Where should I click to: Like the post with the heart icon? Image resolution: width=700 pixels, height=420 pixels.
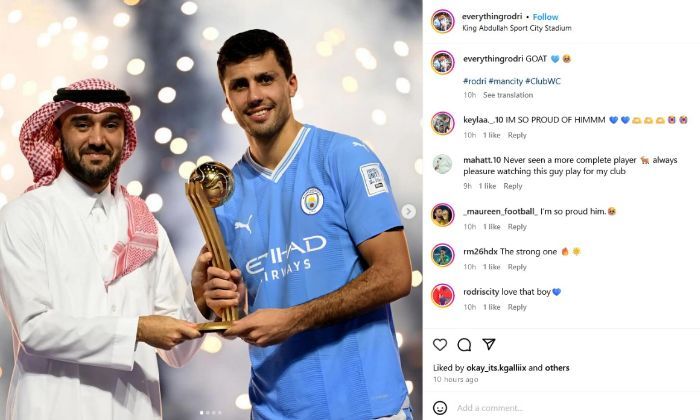440,345
